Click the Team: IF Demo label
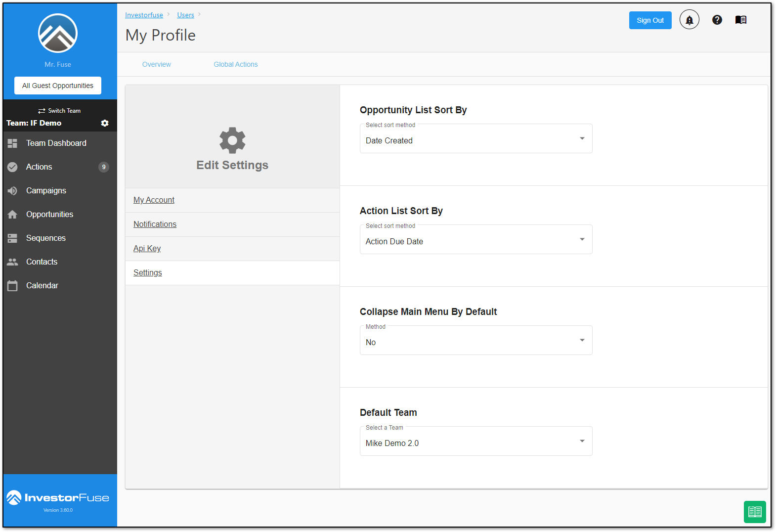 [x=34, y=123]
